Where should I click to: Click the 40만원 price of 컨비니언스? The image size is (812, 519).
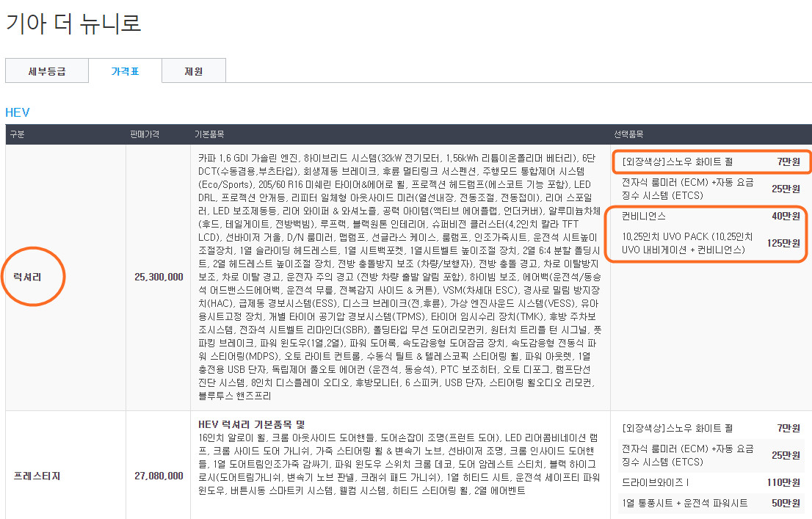coord(786,216)
